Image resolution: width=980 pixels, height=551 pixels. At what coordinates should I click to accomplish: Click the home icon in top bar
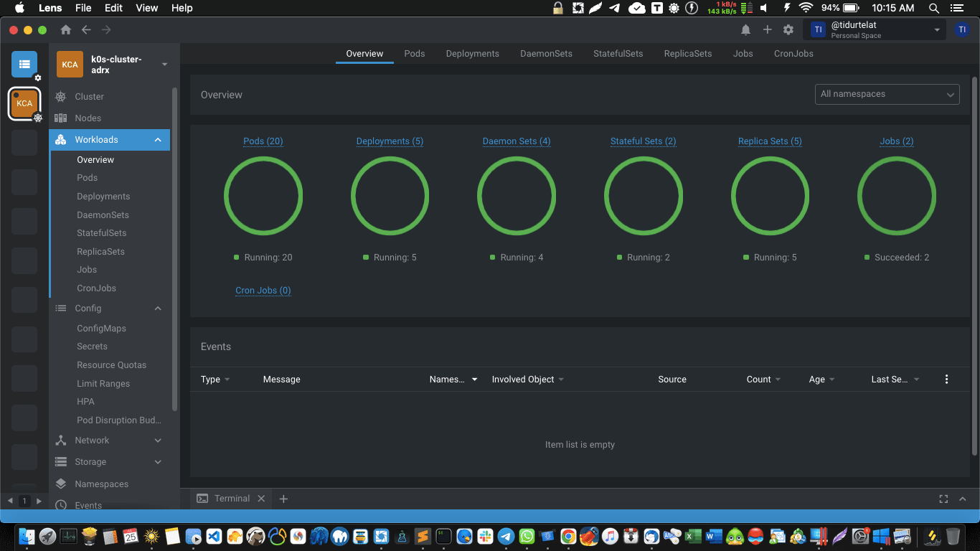point(66,29)
